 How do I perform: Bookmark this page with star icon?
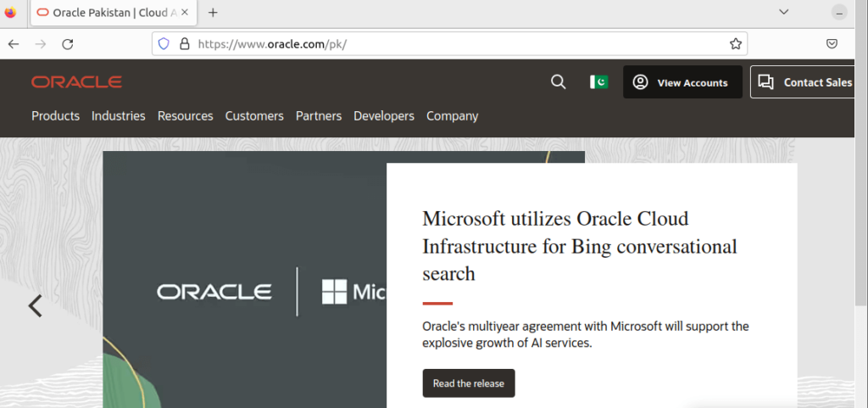pos(736,44)
